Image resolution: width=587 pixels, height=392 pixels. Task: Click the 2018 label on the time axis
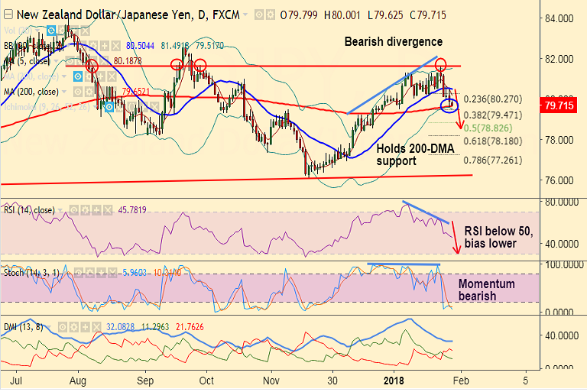tap(394, 381)
